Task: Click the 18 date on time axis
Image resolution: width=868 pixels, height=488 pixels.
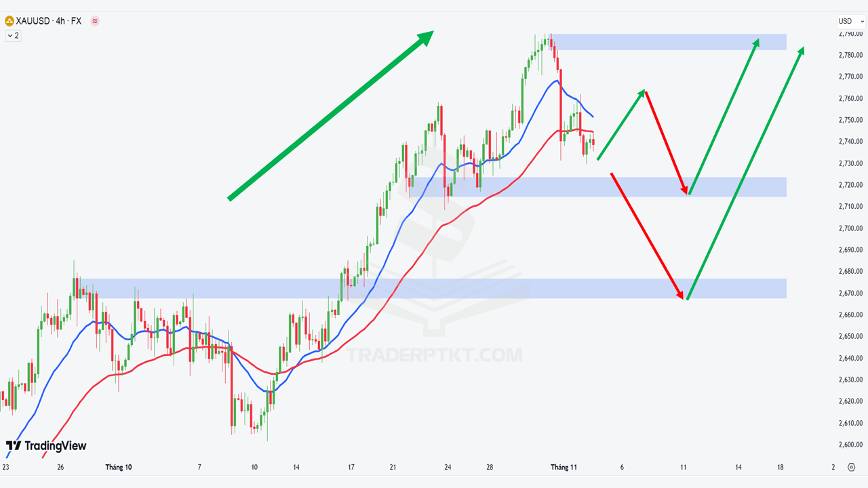Action: pyautogui.click(x=781, y=467)
